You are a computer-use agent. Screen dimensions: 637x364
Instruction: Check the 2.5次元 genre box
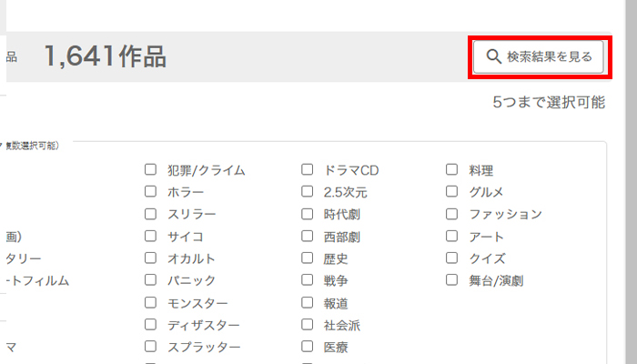pyautogui.click(x=307, y=192)
